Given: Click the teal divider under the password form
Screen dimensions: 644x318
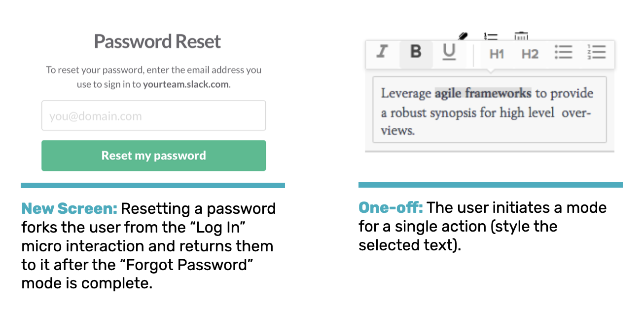Looking at the screenshot, I should [153, 185].
